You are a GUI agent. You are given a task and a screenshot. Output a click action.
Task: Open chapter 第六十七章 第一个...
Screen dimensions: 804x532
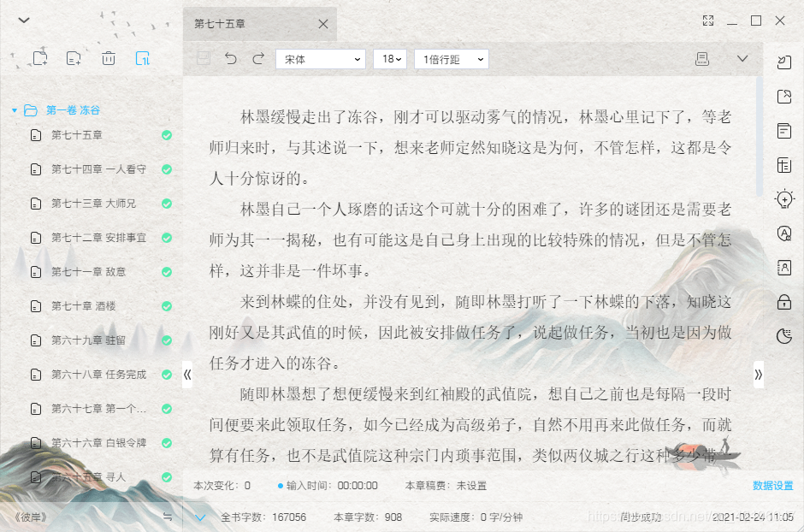tap(98, 409)
